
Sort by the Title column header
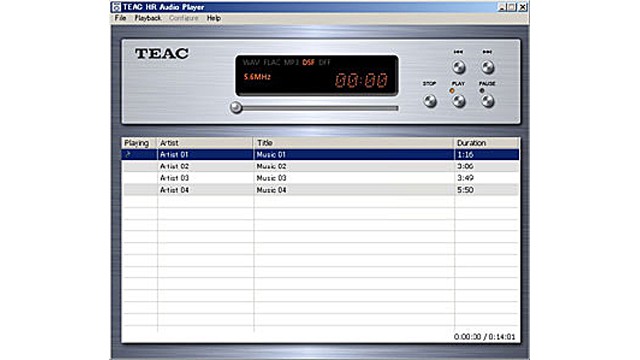tap(353, 143)
